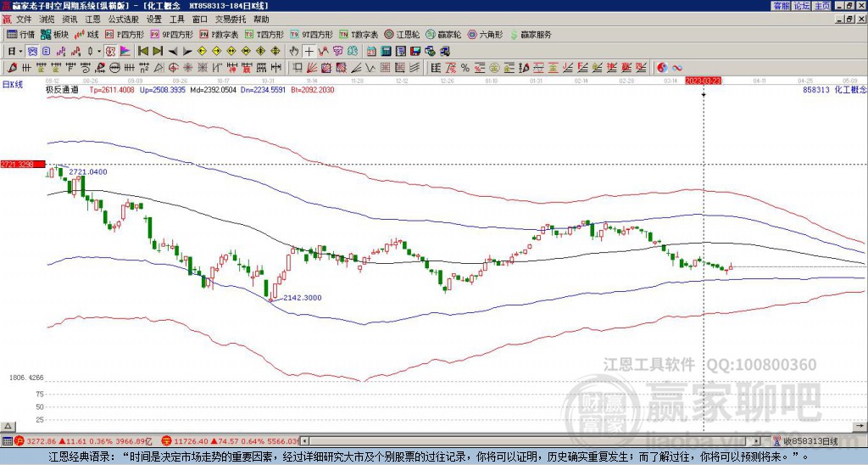Open the 行情 market quotes view
This screenshot has height=465, width=868.
(20, 34)
